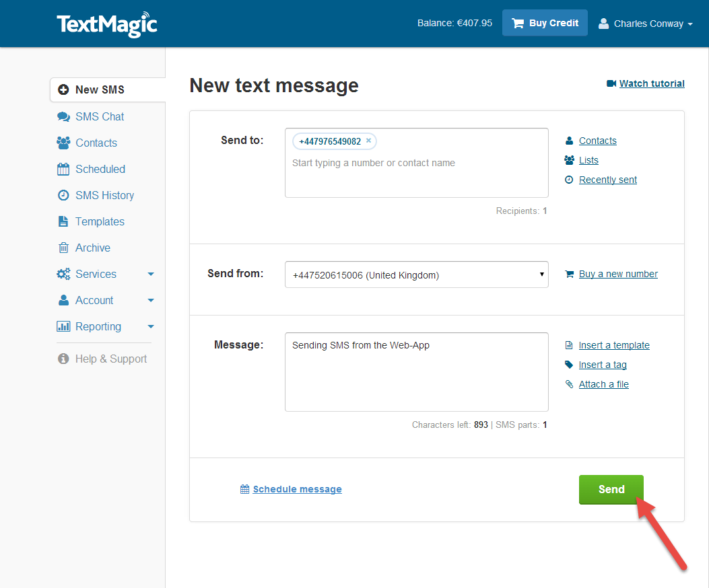709x588 pixels.
Task: Open the Watch tutorial link
Action: 652,83
